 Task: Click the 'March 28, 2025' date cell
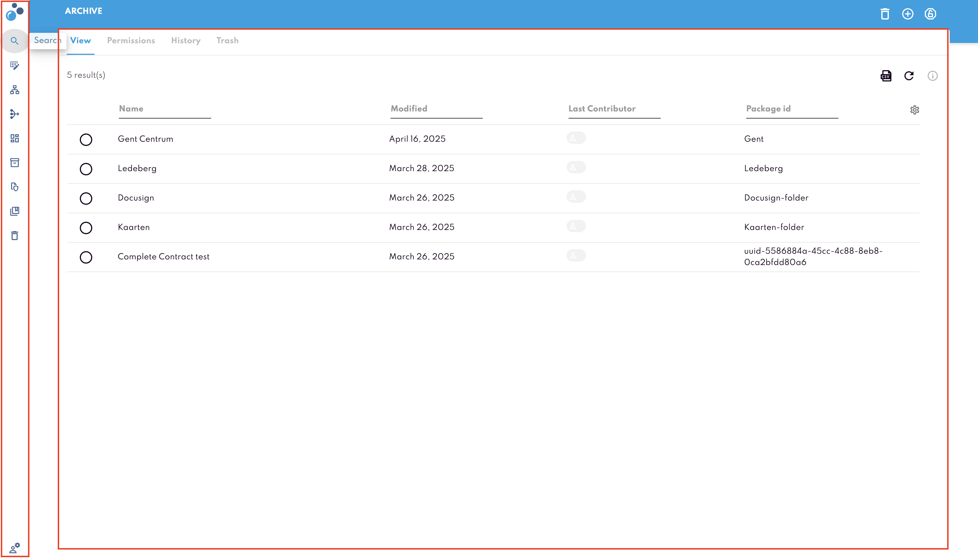tap(422, 169)
